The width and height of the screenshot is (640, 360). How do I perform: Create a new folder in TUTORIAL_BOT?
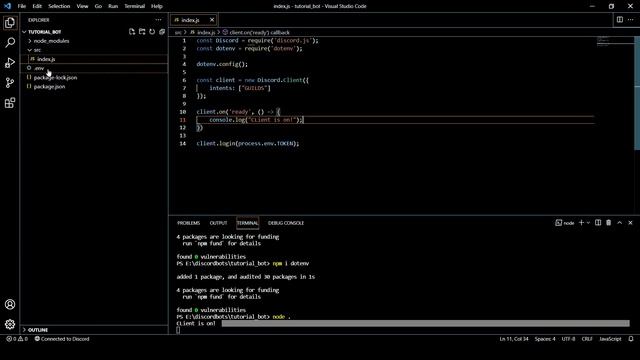142,32
